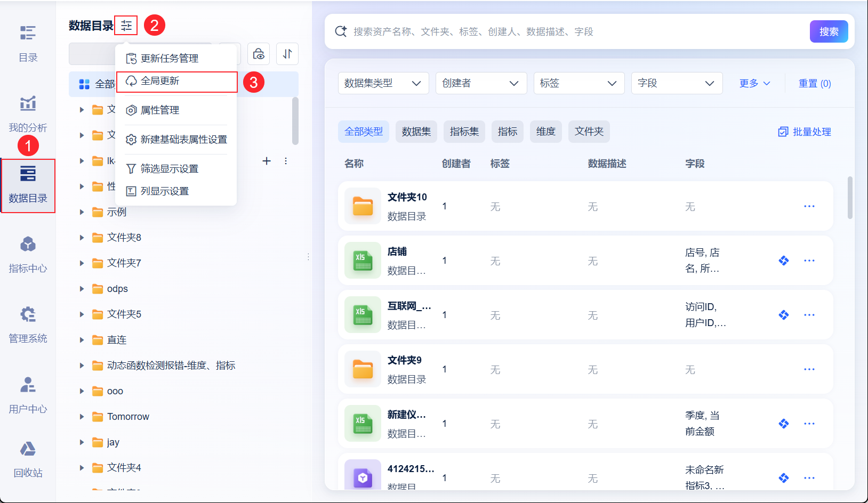Click the settings icon beside 数据目录 title
The height and width of the screenshot is (503, 868).
(126, 25)
